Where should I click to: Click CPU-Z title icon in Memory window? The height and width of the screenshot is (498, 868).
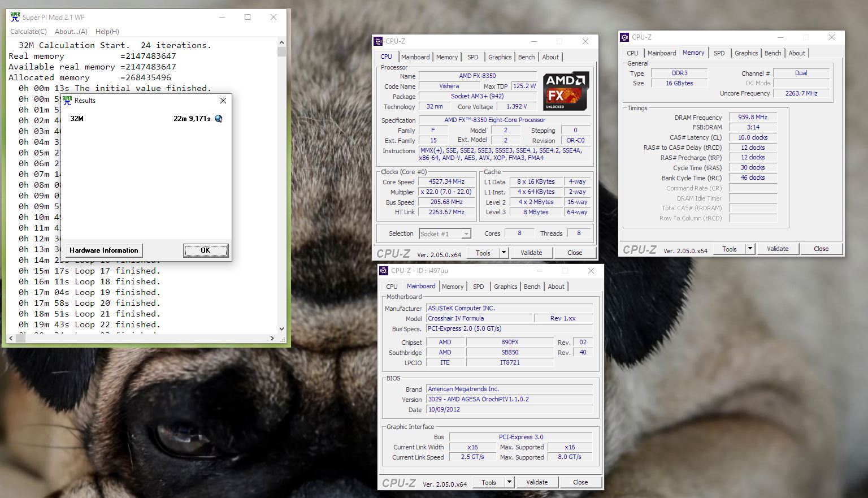tap(624, 37)
